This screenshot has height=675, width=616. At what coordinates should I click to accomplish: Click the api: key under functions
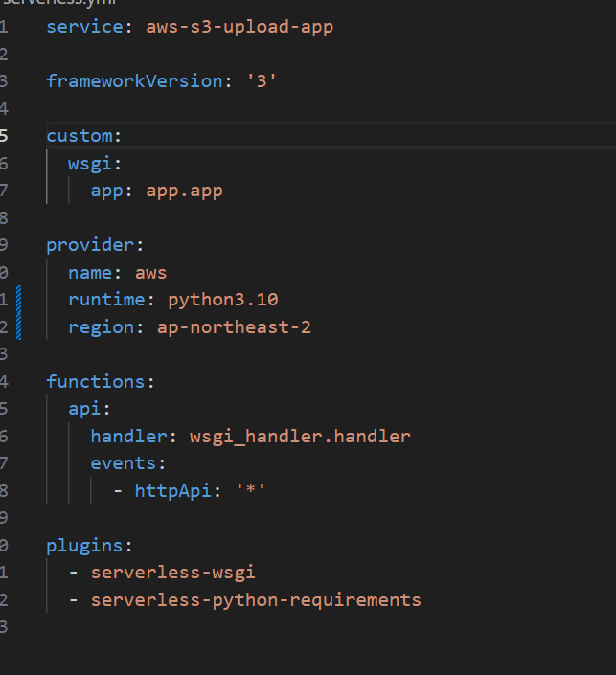tap(90, 409)
